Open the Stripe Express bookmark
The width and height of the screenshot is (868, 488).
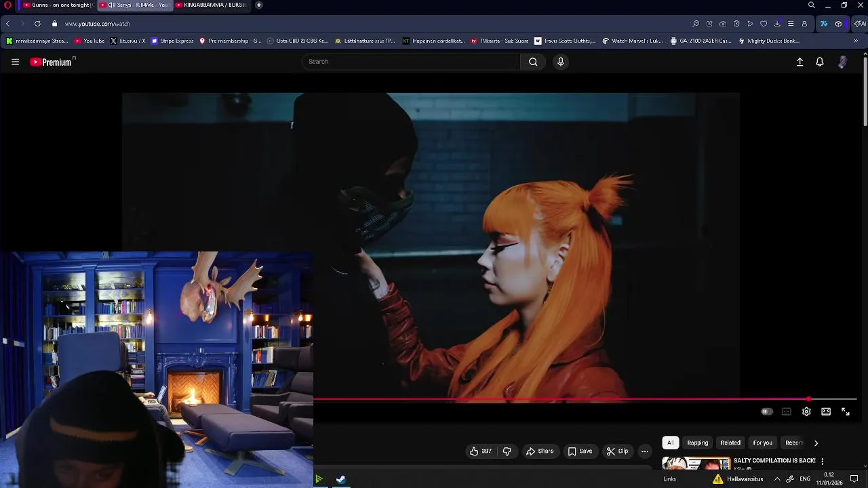(x=172, y=41)
